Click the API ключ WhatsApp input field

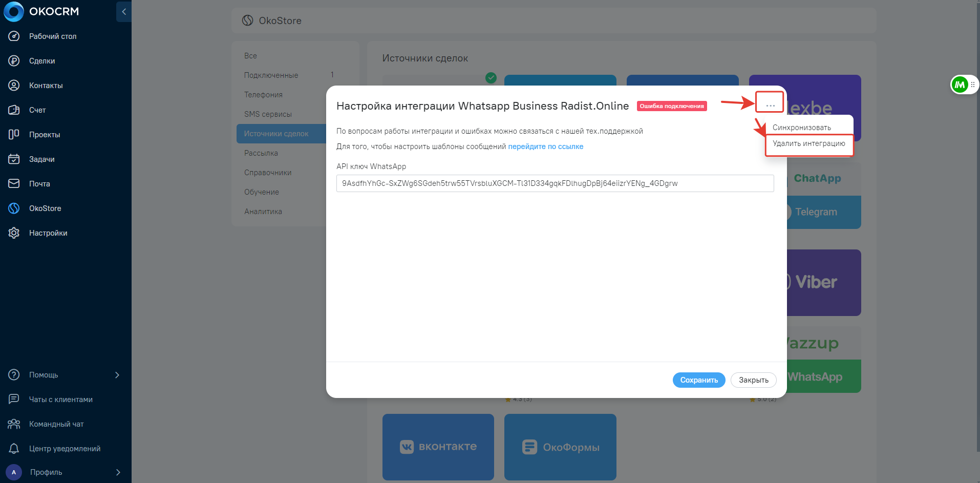tap(555, 183)
